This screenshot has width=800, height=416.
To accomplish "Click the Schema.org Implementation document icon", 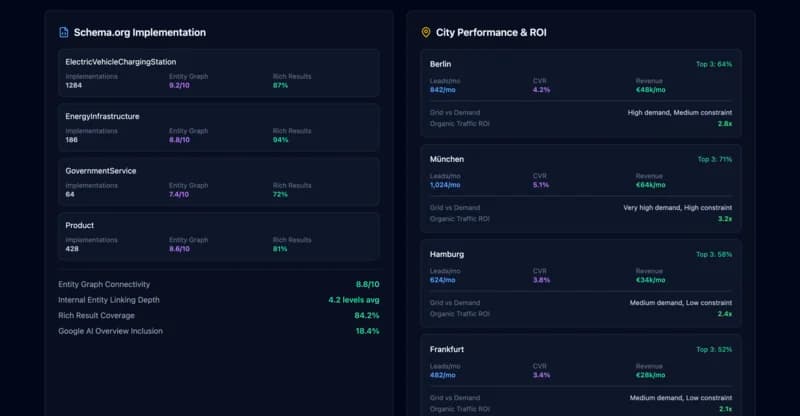I will point(64,32).
